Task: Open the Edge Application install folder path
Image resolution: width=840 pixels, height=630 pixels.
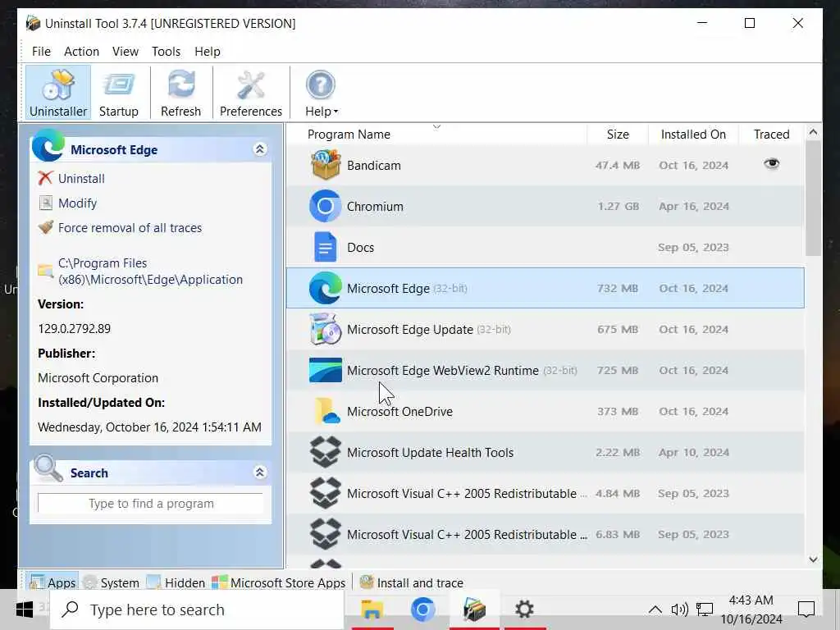Action: pyautogui.click(x=150, y=271)
